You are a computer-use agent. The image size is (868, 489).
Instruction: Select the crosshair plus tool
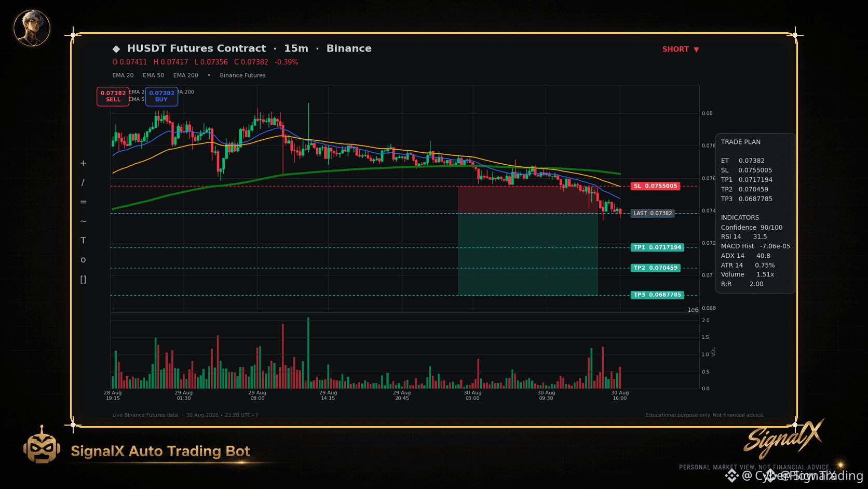tap(83, 163)
